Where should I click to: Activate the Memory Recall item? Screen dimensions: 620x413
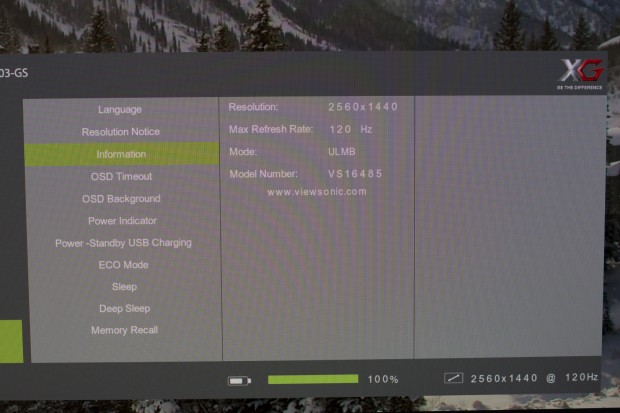[x=124, y=330]
